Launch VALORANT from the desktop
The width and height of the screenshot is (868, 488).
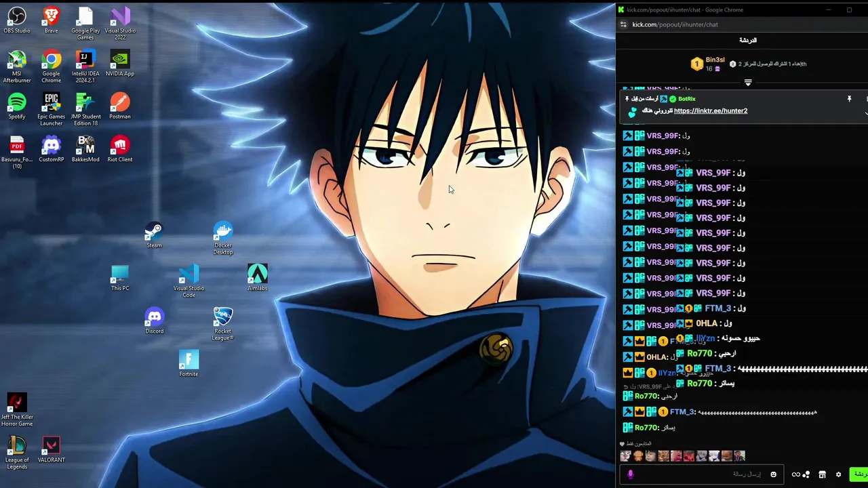tap(51, 449)
